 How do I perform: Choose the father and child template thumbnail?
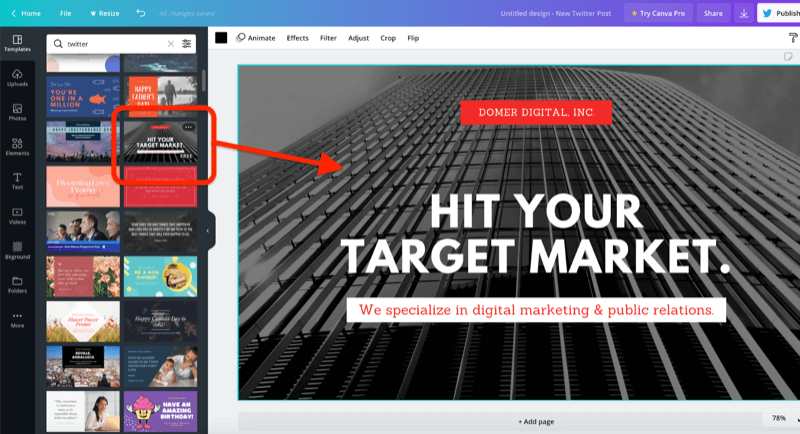[160, 366]
